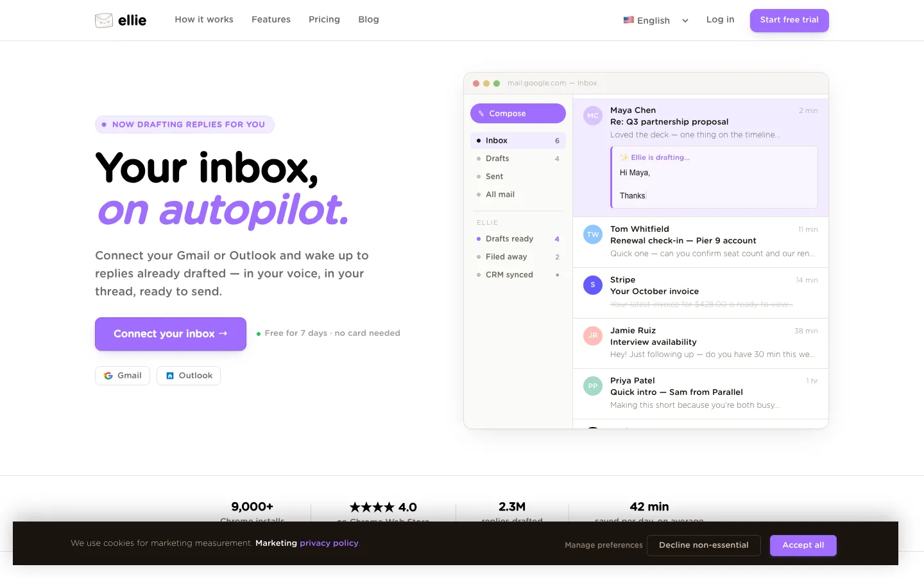The height and width of the screenshot is (578, 924).
Task: Click the "14 min" timestamp on Stripe email
Action: (807, 281)
